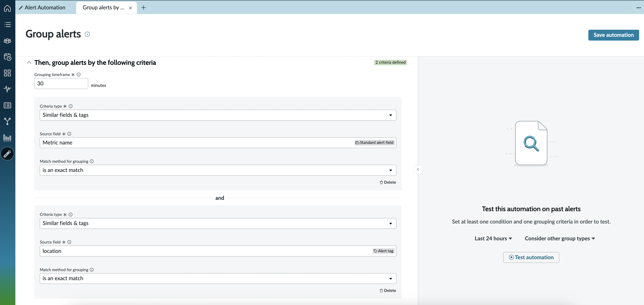
Task: Click the Standard alert field tag
Action: tap(374, 143)
